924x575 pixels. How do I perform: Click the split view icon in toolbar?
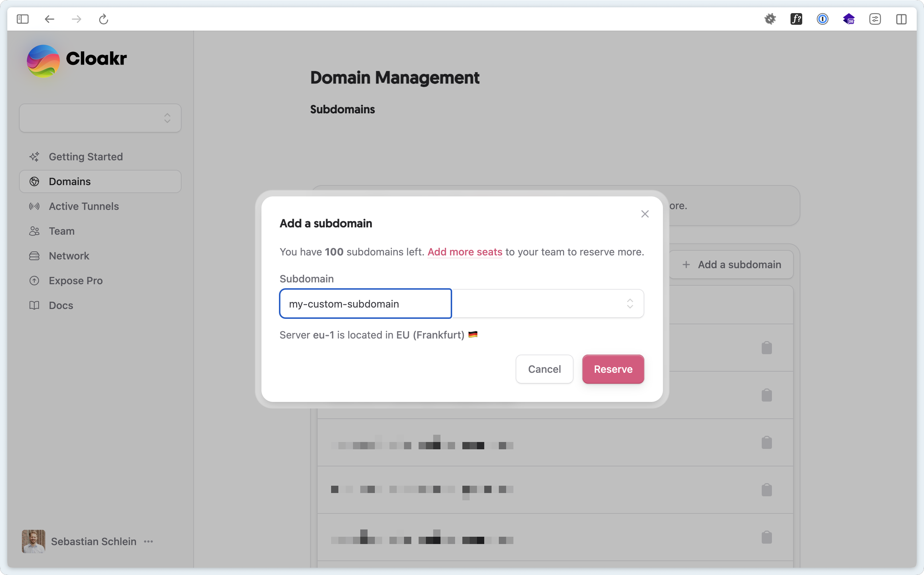[901, 19]
